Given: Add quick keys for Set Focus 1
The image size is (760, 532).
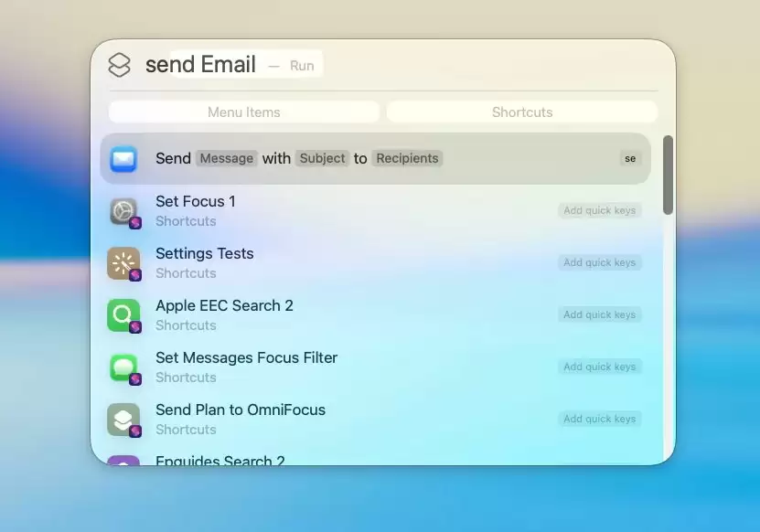Looking at the screenshot, I should tap(599, 209).
